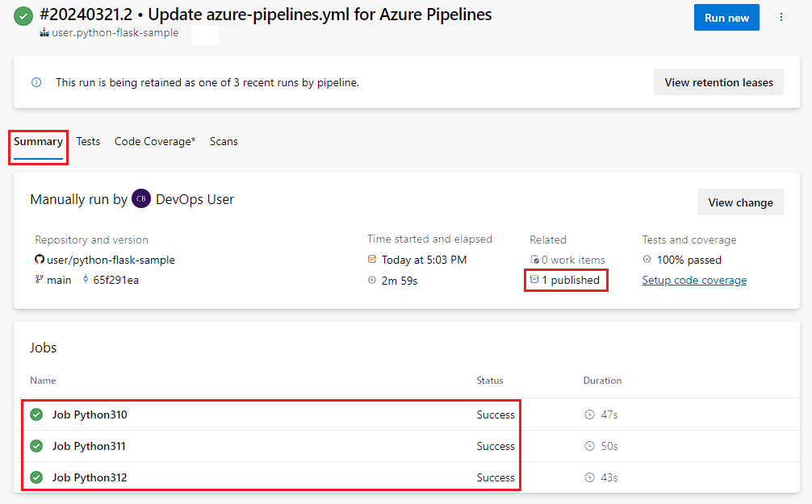
Task: Open Job Python311 details
Action: pos(89,446)
